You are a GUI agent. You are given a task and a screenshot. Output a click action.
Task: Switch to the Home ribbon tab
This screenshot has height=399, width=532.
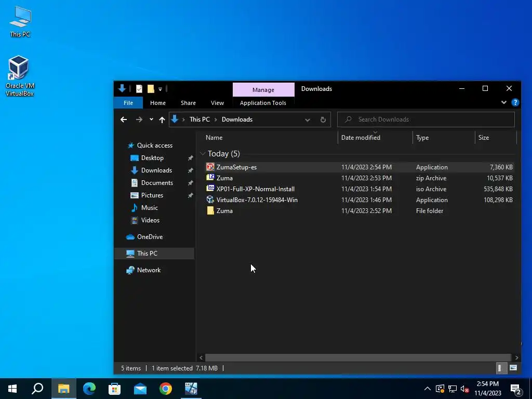coord(158,103)
